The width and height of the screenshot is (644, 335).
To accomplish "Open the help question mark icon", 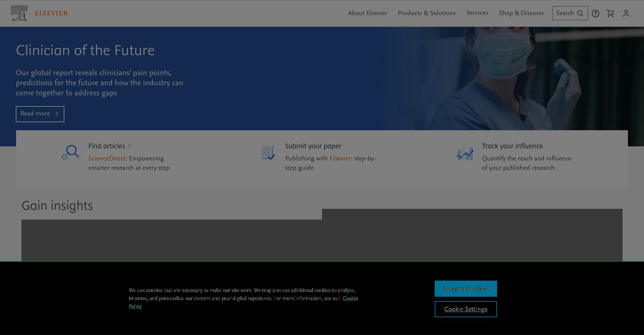I will pos(595,13).
